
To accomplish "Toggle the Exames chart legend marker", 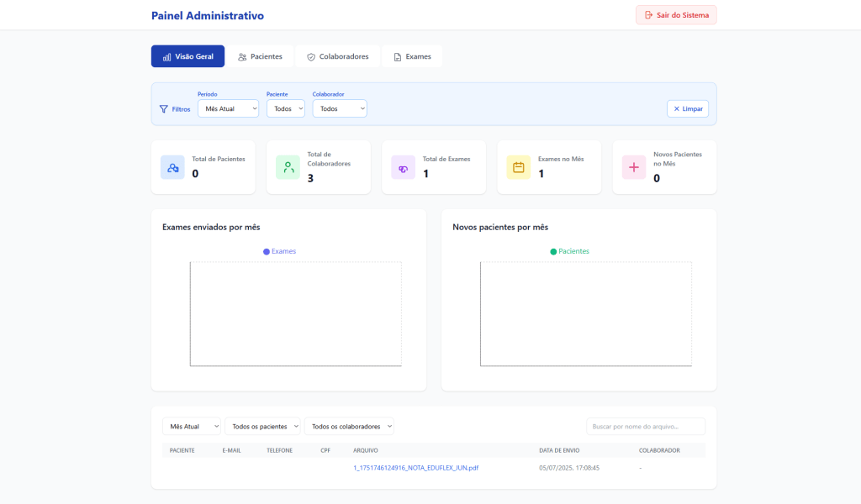I will (x=267, y=251).
